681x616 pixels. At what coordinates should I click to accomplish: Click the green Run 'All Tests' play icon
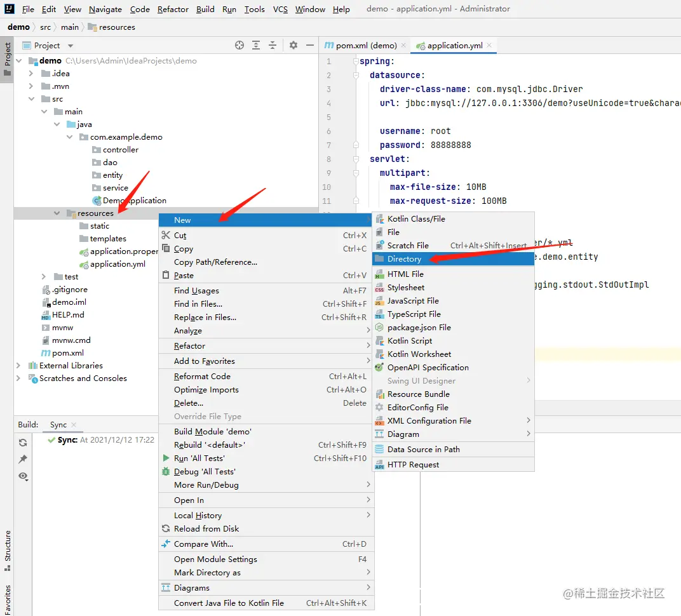point(166,458)
